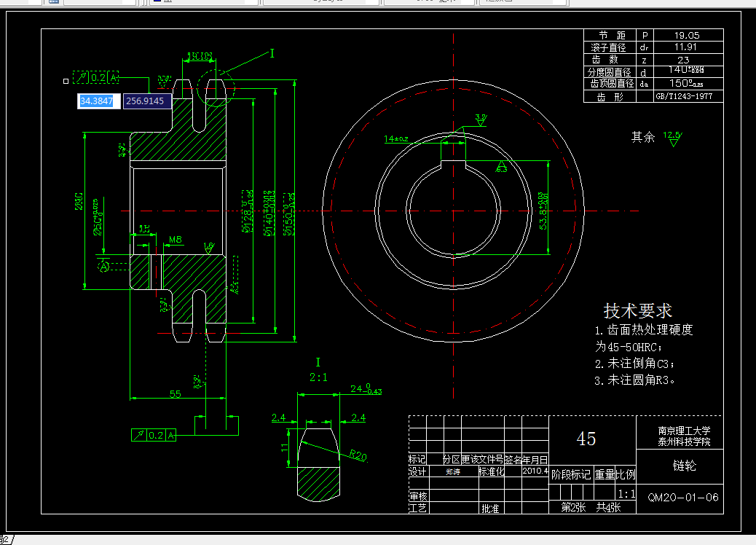This screenshot has height=545, width=756.
Task: Click the drawing number "QM20-01-06"
Action: (x=683, y=497)
